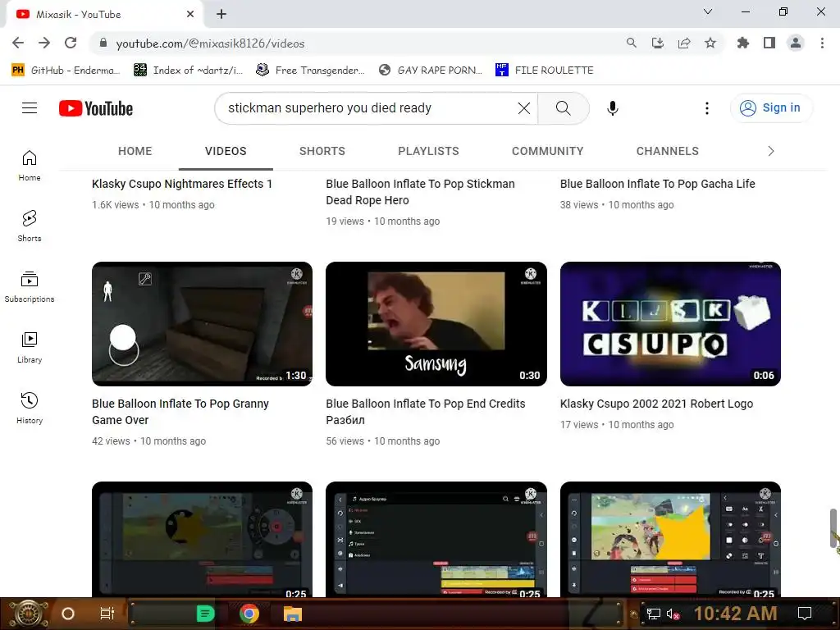This screenshot has height=630, width=840.
Task: Open the notification center icon
Action: coord(805,614)
